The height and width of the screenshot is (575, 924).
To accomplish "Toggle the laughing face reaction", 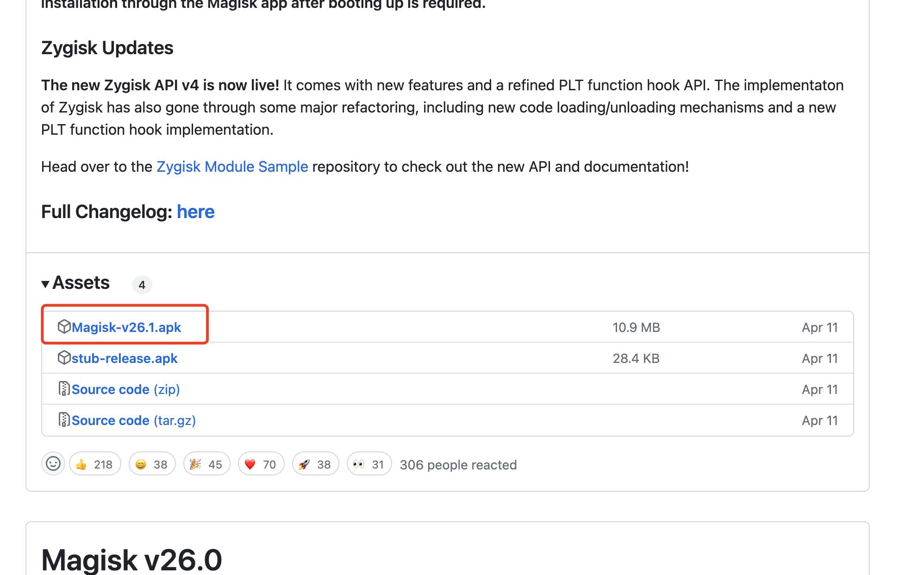I will 152,464.
